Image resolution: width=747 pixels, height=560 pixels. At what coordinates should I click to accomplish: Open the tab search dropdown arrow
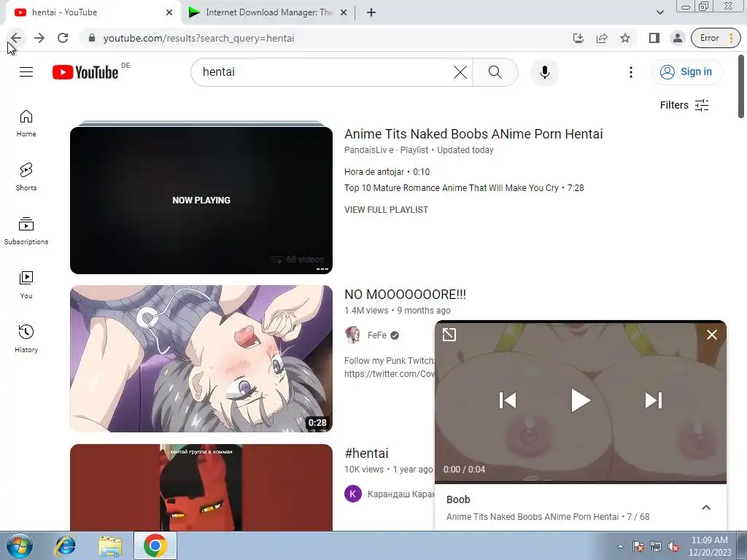[659, 12]
